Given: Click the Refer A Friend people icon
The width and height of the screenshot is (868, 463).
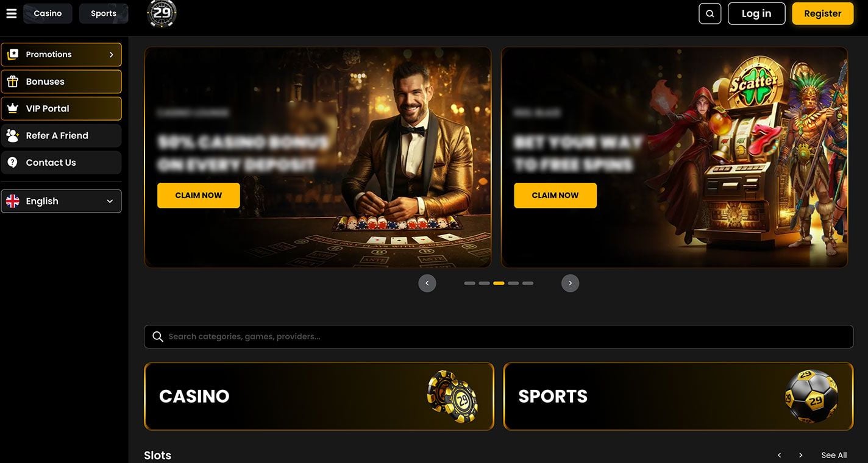Looking at the screenshot, I should [x=12, y=135].
